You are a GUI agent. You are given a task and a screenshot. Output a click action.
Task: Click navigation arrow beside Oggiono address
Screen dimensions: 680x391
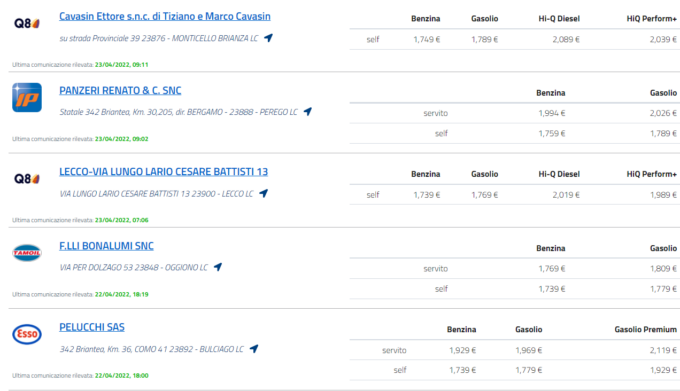[218, 267]
